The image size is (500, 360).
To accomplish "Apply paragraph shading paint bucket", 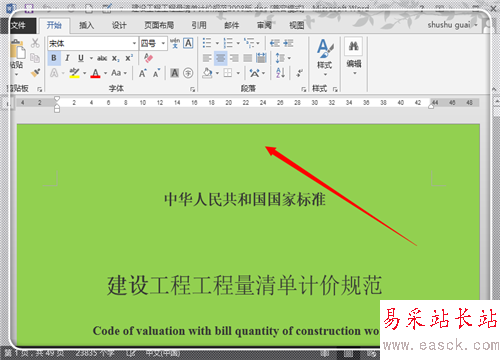I will click(x=207, y=73).
